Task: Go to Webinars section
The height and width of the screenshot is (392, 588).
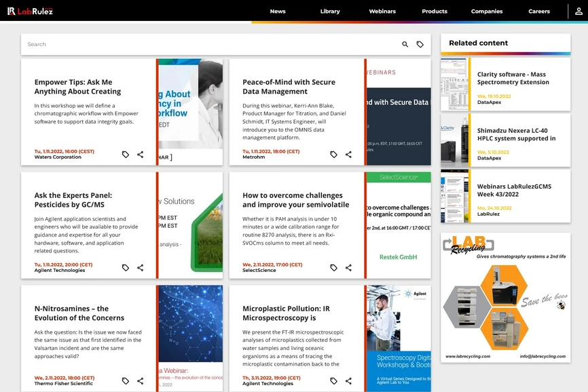Action: (382, 12)
